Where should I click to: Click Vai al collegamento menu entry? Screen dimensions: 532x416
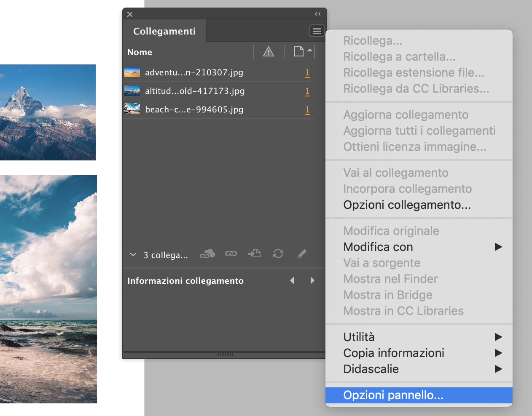click(419, 173)
